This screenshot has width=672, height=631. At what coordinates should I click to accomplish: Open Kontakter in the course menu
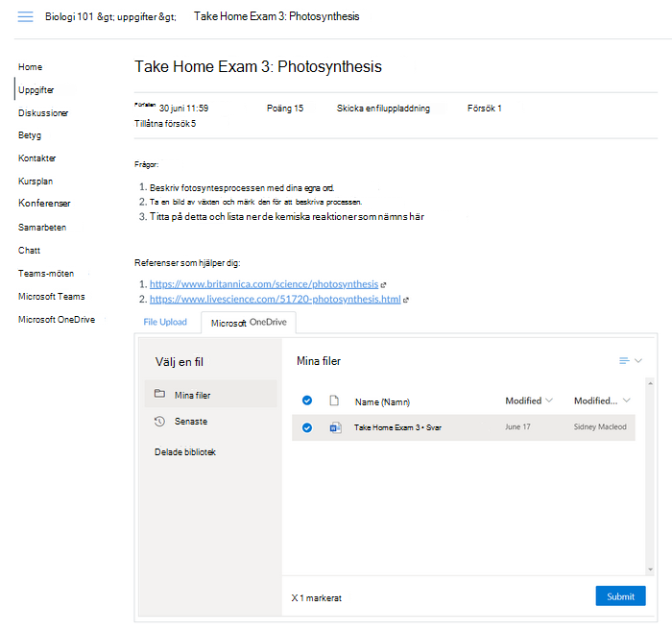click(x=36, y=158)
